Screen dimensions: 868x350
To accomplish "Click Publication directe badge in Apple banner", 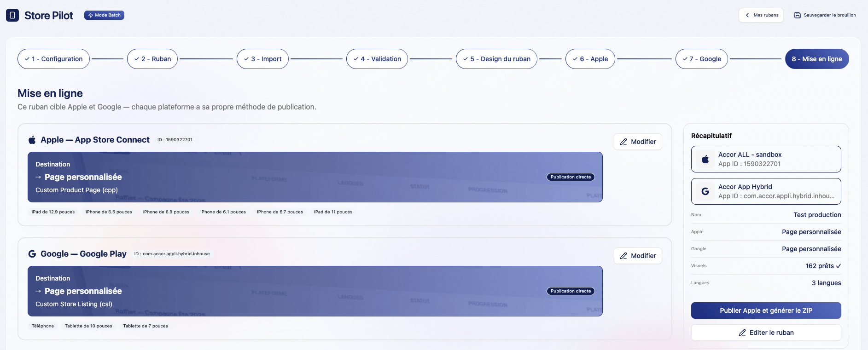I will pos(571,177).
